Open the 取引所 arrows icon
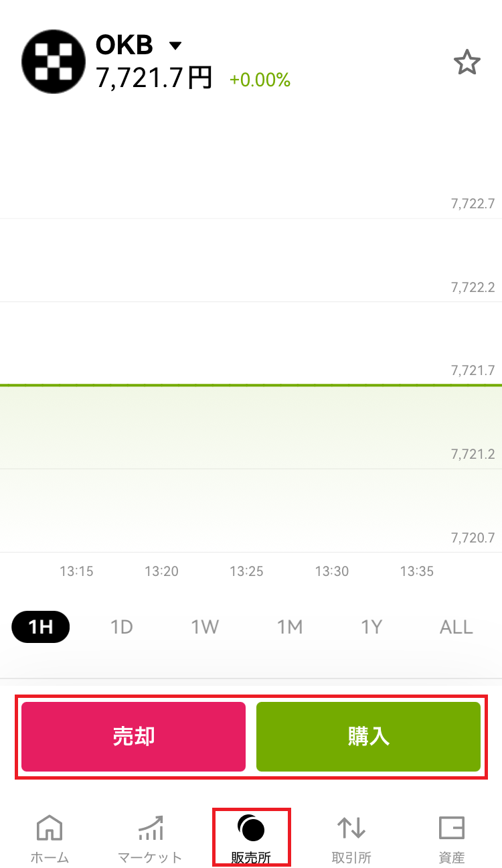Viewport: 502px width, 868px height. (x=351, y=828)
